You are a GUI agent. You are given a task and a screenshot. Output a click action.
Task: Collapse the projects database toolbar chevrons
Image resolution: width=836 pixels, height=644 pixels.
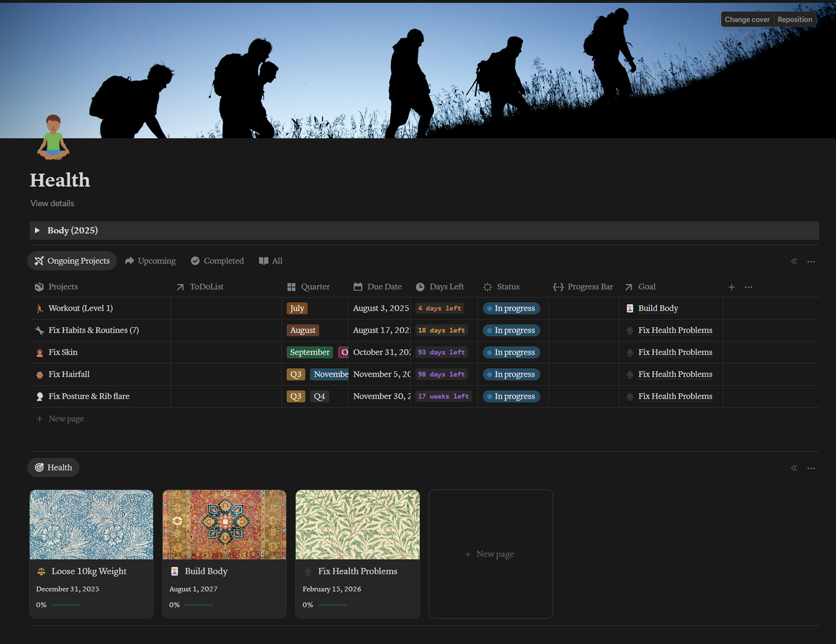(794, 261)
